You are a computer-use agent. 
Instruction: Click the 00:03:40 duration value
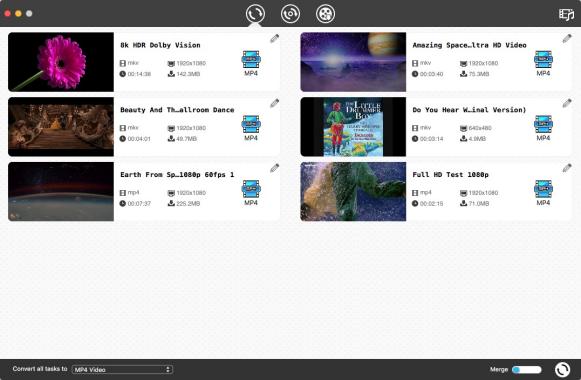coord(432,74)
